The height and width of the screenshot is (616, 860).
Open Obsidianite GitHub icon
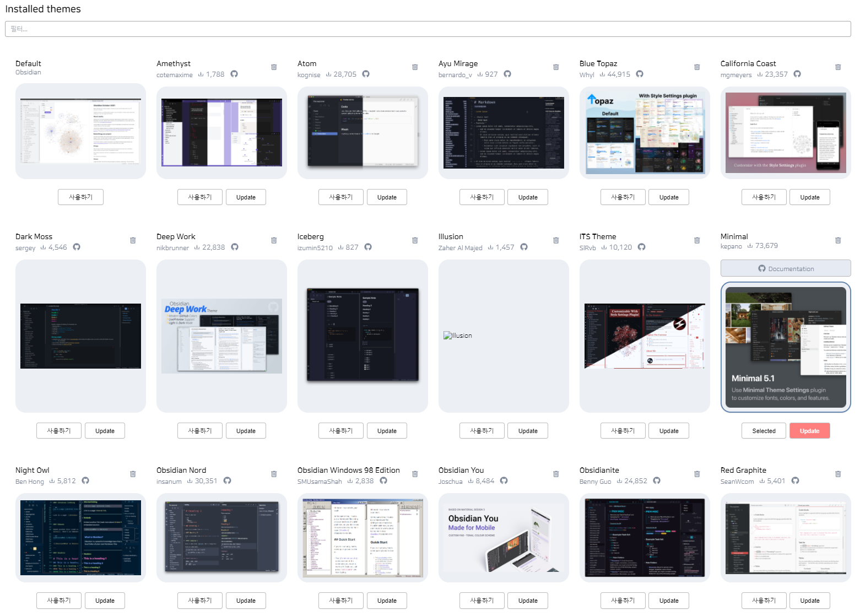tap(657, 480)
